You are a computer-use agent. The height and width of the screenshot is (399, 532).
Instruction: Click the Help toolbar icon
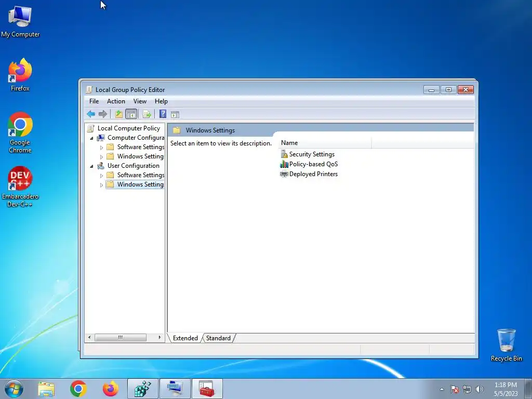(x=163, y=114)
